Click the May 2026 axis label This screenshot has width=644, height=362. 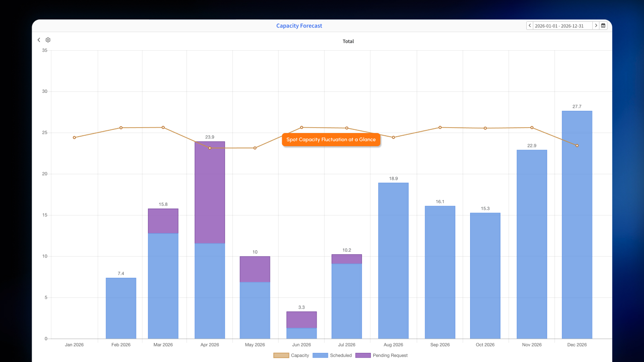[255, 345]
